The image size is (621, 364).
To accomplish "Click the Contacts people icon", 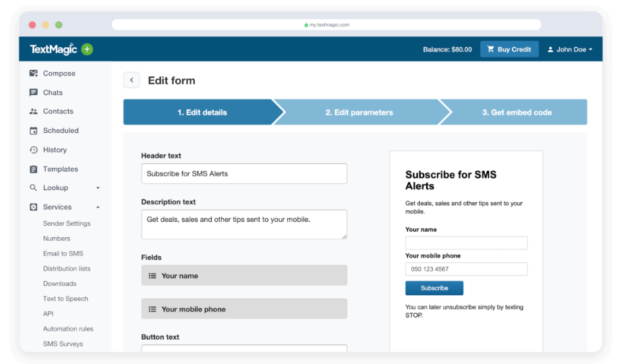I will (34, 111).
